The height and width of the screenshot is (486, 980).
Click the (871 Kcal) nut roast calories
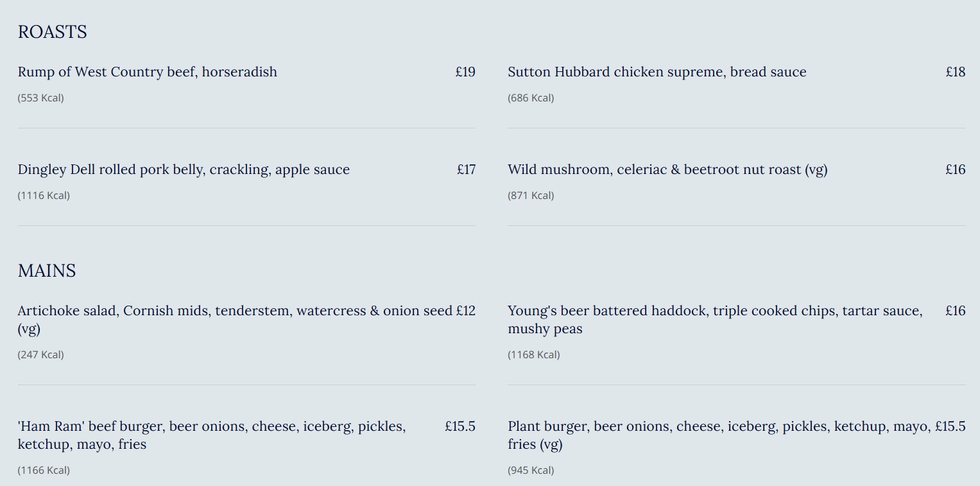coord(531,196)
